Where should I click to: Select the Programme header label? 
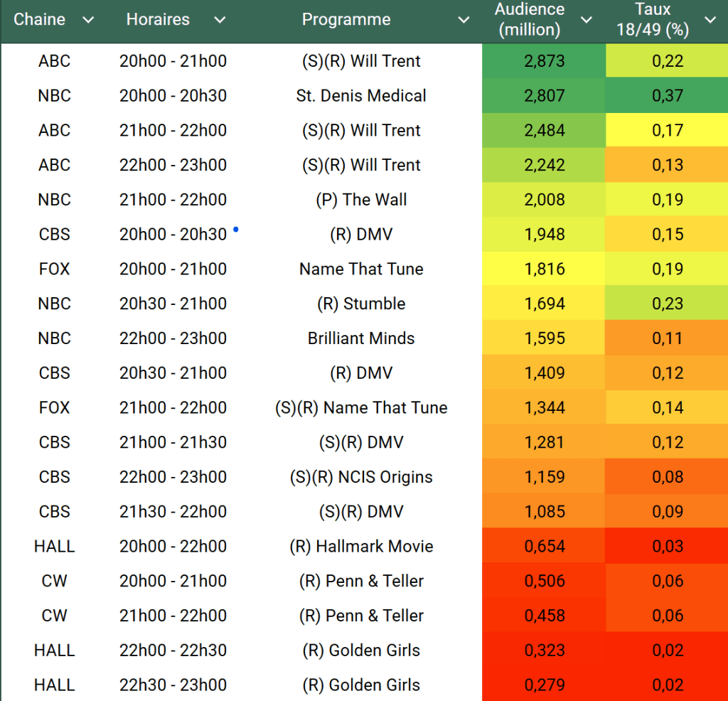pos(346,20)
